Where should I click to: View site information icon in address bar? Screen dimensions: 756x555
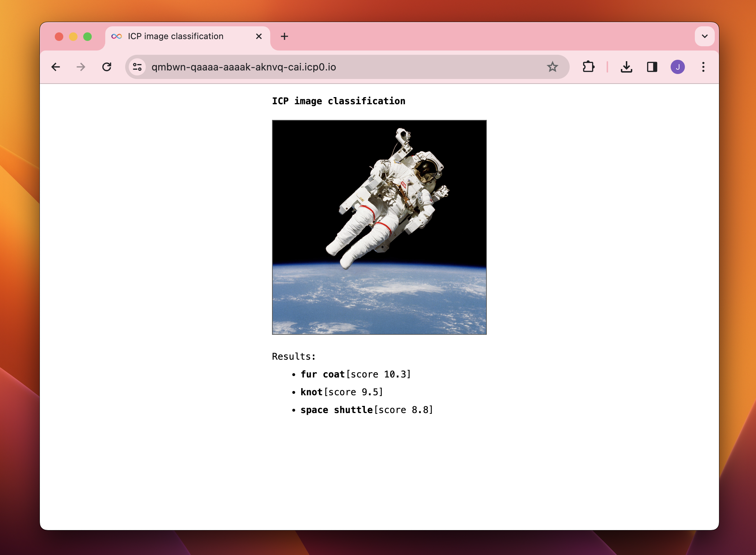pos(137,67)
